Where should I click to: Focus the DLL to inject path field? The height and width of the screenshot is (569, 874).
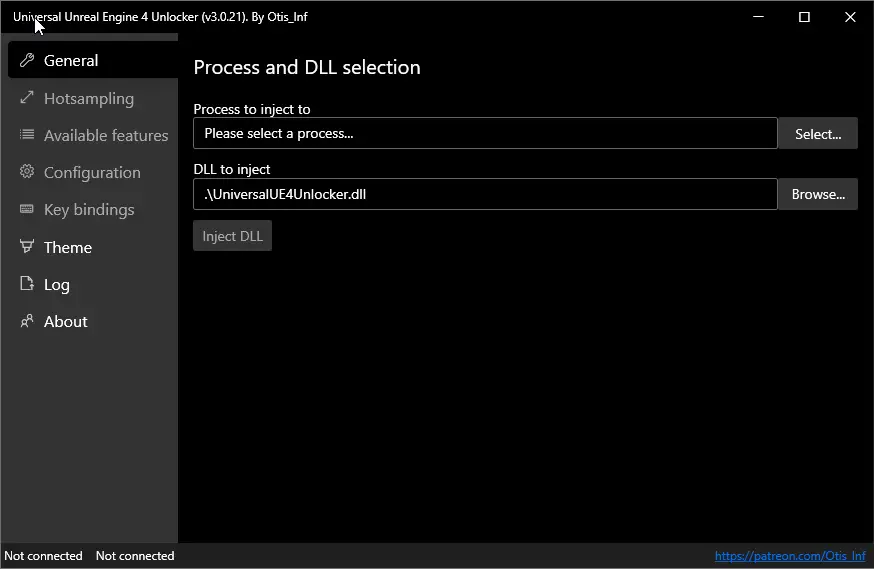[485, 194]
